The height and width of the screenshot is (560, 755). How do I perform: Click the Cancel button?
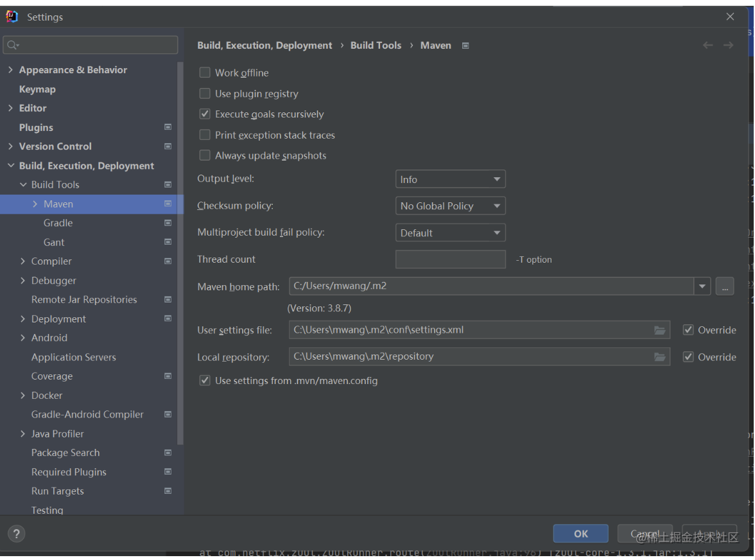pos(645,534)
